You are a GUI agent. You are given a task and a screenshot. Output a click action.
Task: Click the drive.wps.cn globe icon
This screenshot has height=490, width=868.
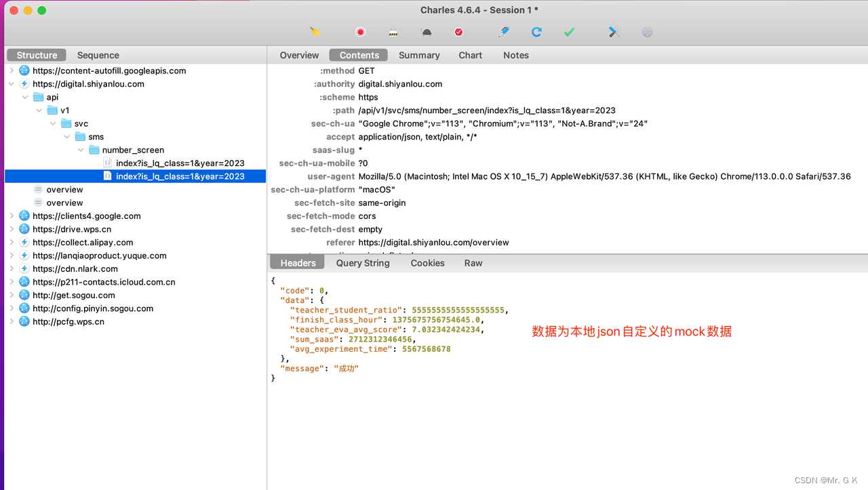click(x=24, y=229)
